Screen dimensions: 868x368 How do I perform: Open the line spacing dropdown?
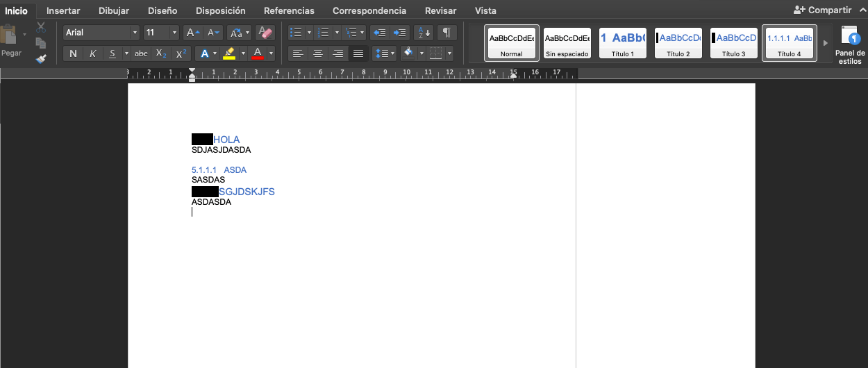click(x=384, y=53)
